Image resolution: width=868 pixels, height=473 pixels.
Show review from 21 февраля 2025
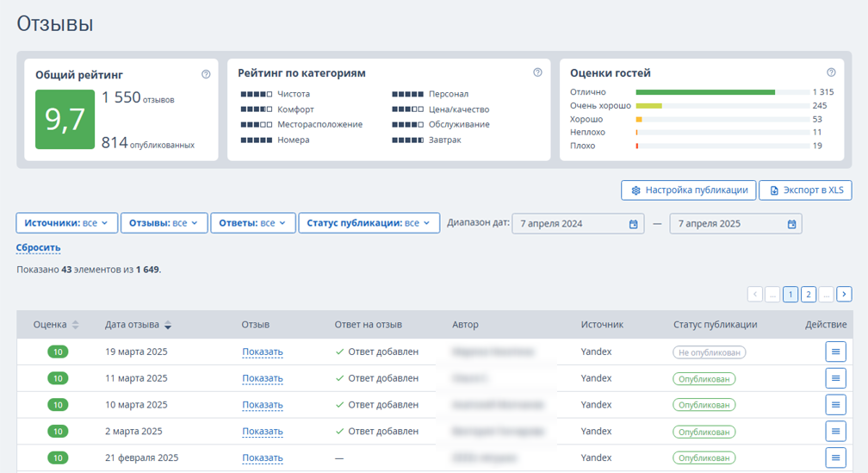(263, 457)
